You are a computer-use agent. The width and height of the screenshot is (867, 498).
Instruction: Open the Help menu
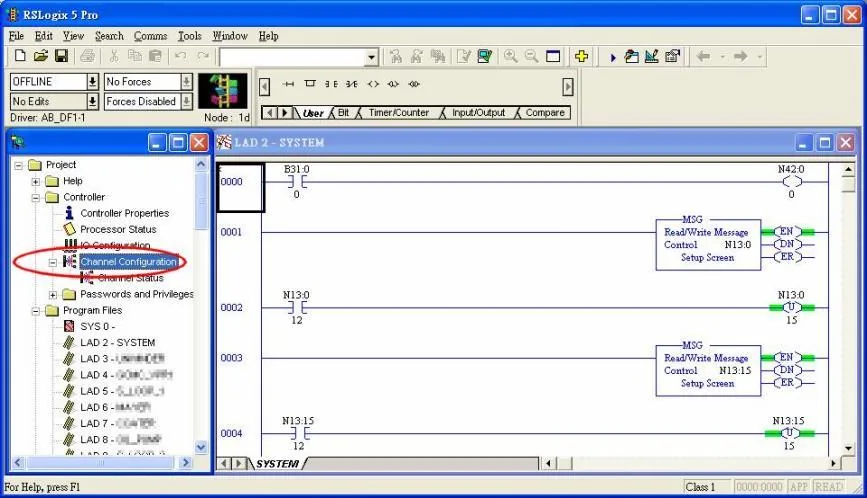[x=268, y=36]
